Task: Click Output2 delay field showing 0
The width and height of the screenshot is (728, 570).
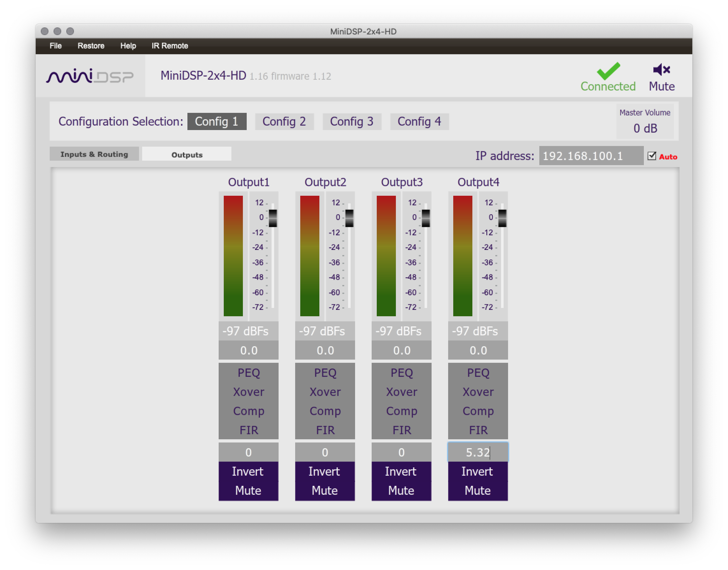Action: 325,453
